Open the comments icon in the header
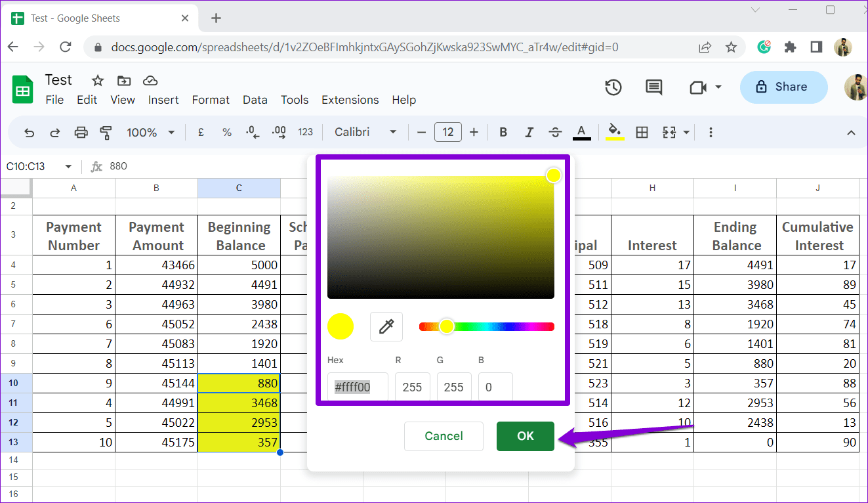Image resolution: width=868 pixels, height=503 pixels. (x=653, y=87)
